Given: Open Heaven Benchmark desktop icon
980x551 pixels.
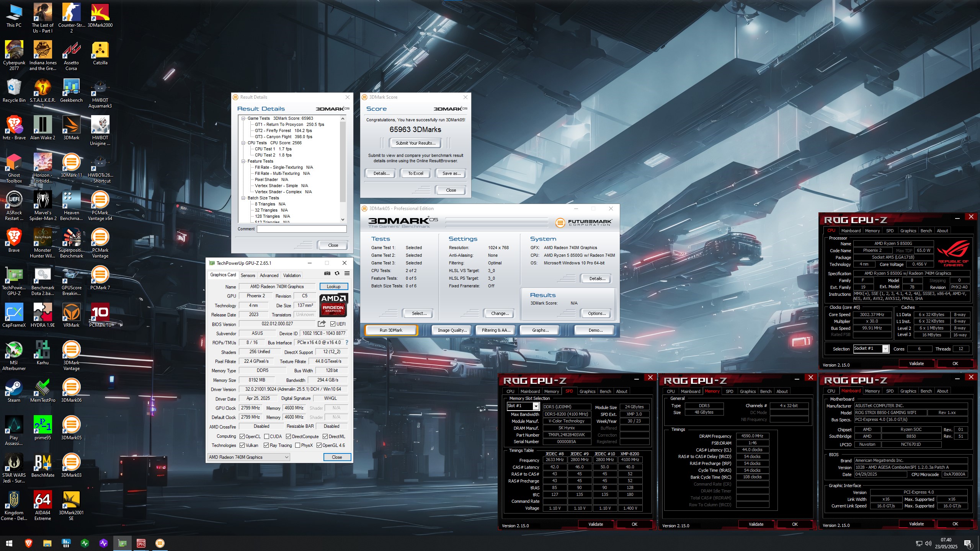Looking at the screenshot, I should click(x=71, y=205).
